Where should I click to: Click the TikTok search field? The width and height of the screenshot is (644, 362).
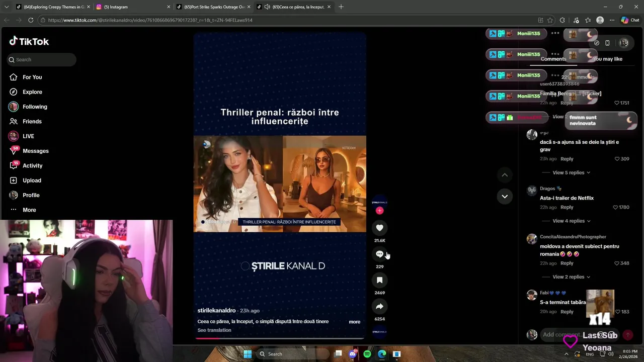pyautogui.click(x=41, y=59)
